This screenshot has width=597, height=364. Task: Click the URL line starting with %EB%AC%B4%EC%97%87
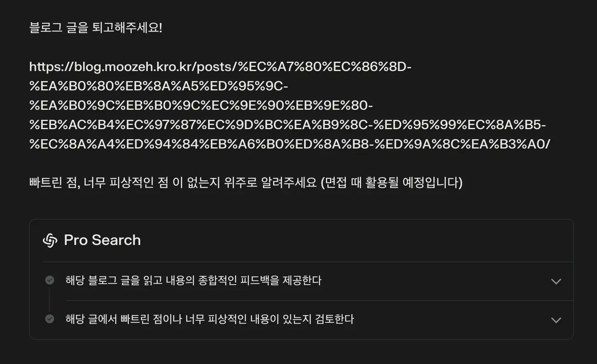click(x=287, y=125)
